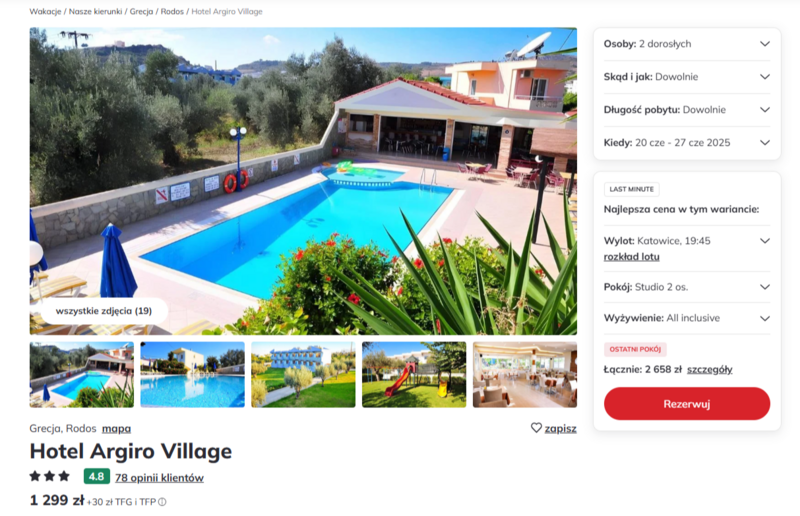Click the three-star hotel rating
The width and height of the screenshot is (800, 516).
(x=49, y=477)
